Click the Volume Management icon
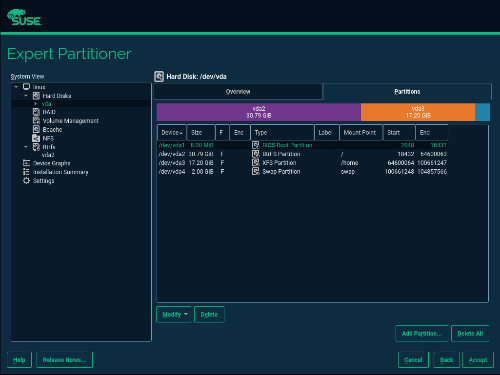Image resolution: width=500 pixels, height=375 pixels. click(36, 120)
